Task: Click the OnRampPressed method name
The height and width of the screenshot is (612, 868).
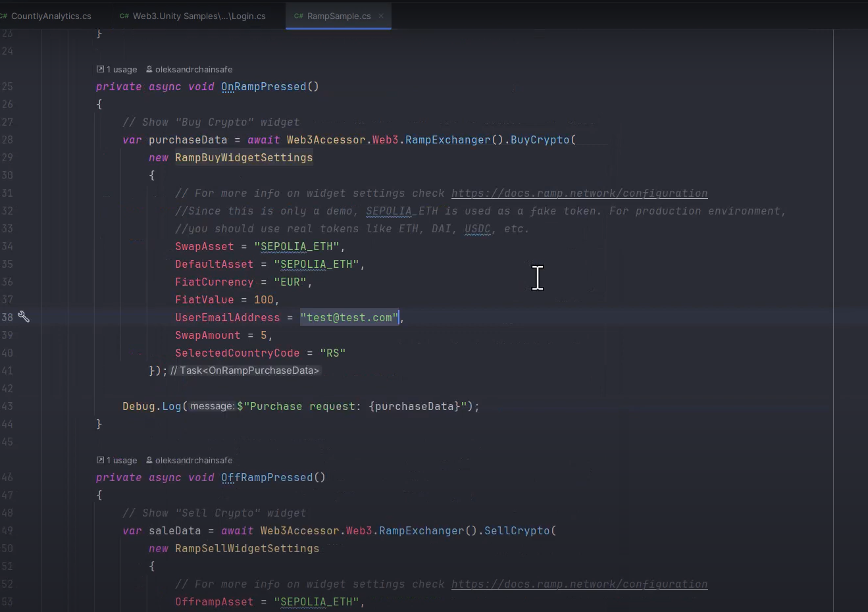Action: pos(263,86)
